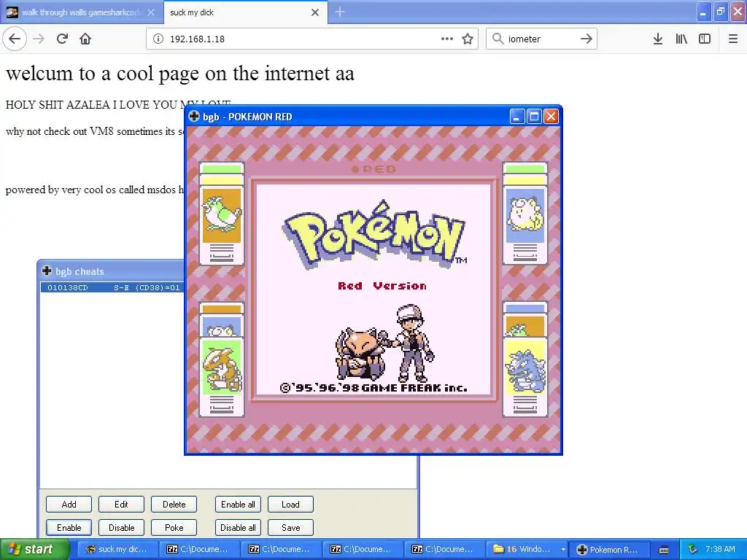Bookmark this page with the star icon
This screenshot has height=560, width=747.
tap(468, 39)
